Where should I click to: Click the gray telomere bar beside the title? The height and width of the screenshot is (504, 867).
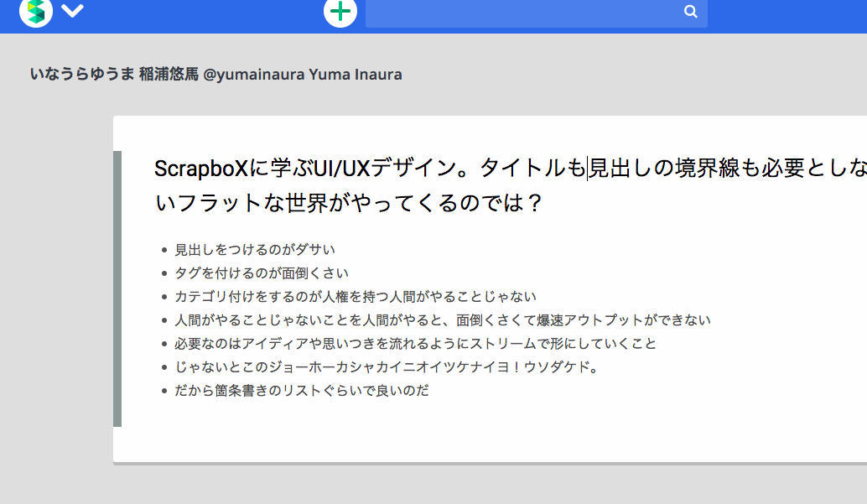point(118,285)
